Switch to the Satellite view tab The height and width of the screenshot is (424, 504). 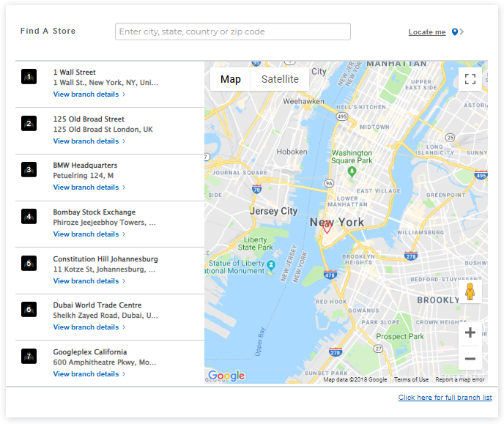280,79
